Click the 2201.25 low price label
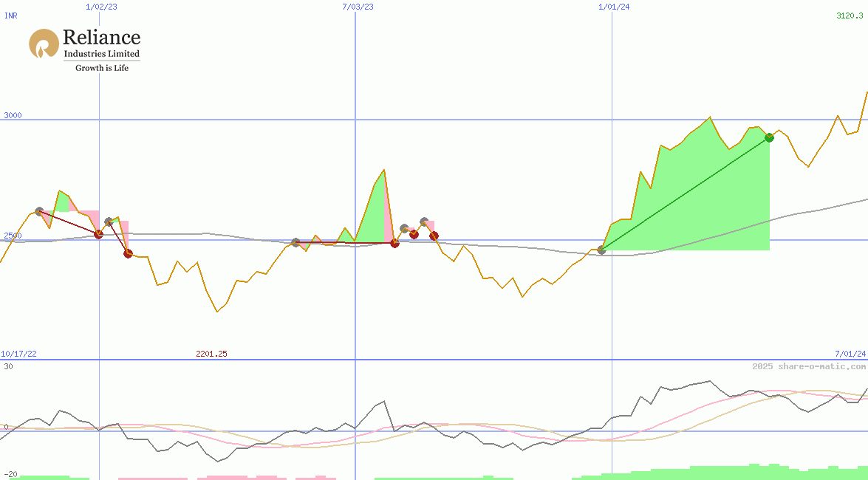868x480 pixels. 211,354
